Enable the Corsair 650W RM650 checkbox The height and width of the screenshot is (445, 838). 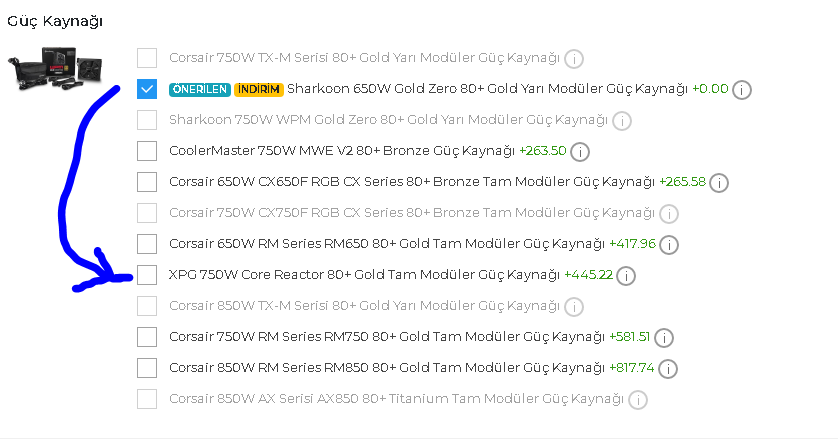(x=147, y=243)
